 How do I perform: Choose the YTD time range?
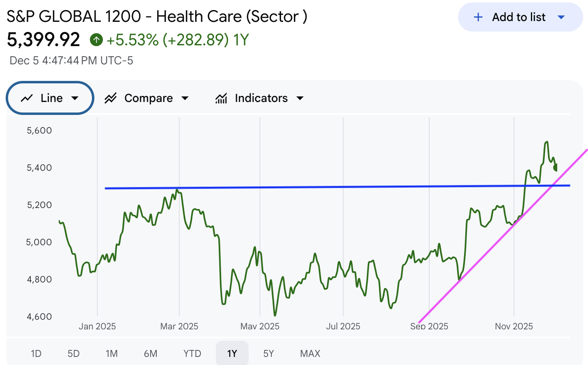point(192,354)
